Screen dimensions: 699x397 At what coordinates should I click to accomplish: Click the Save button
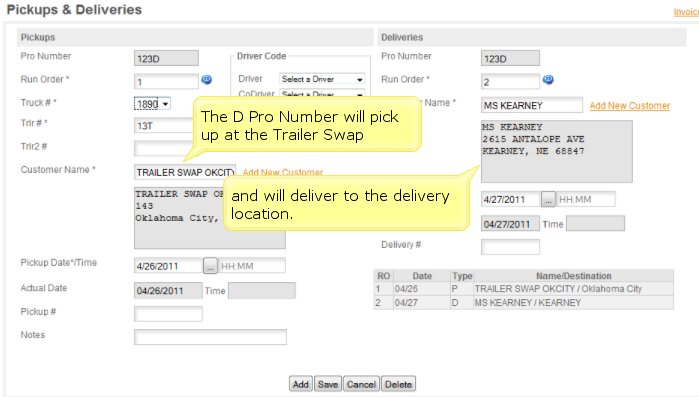(328, 384)
